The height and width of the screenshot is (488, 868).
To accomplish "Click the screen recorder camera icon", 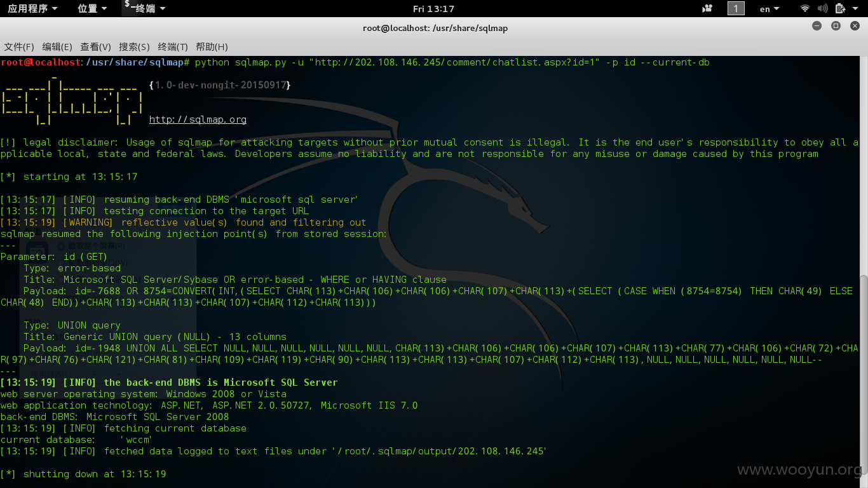I will [x=707, y=9].
